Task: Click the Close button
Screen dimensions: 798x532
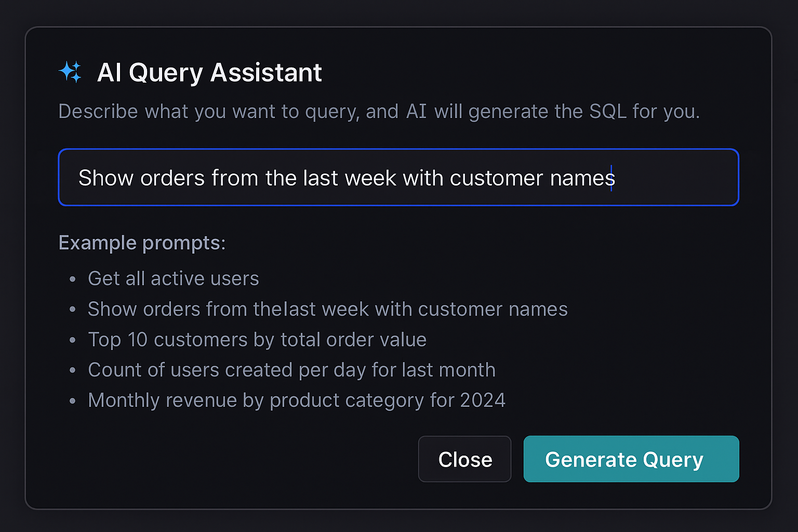Action: [x=464, y=459]
